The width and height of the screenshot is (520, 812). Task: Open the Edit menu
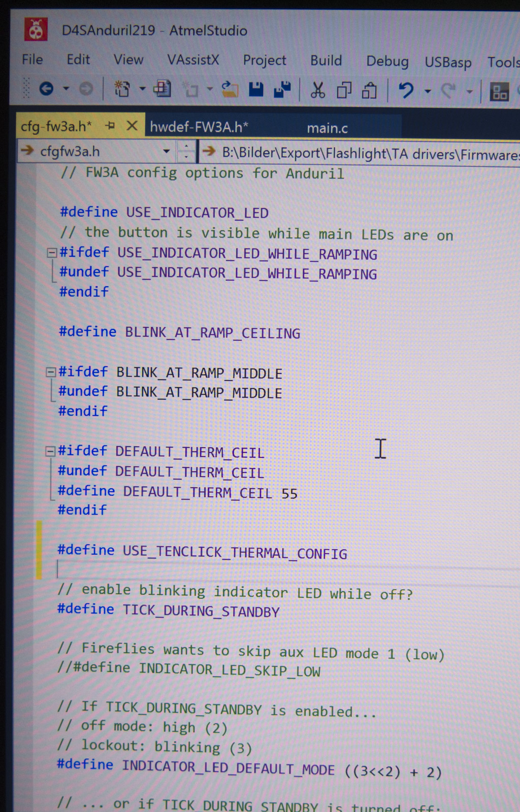click(x=78, y=59)
